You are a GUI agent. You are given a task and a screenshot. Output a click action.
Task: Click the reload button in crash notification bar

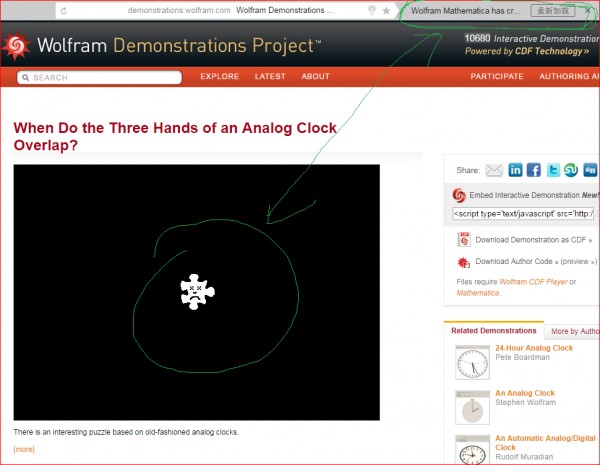coord(553,11)
